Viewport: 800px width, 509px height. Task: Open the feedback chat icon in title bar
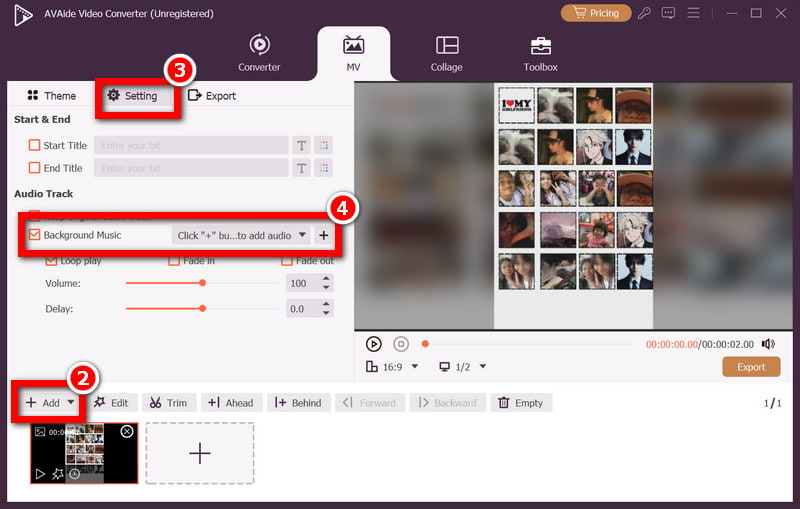669,13
